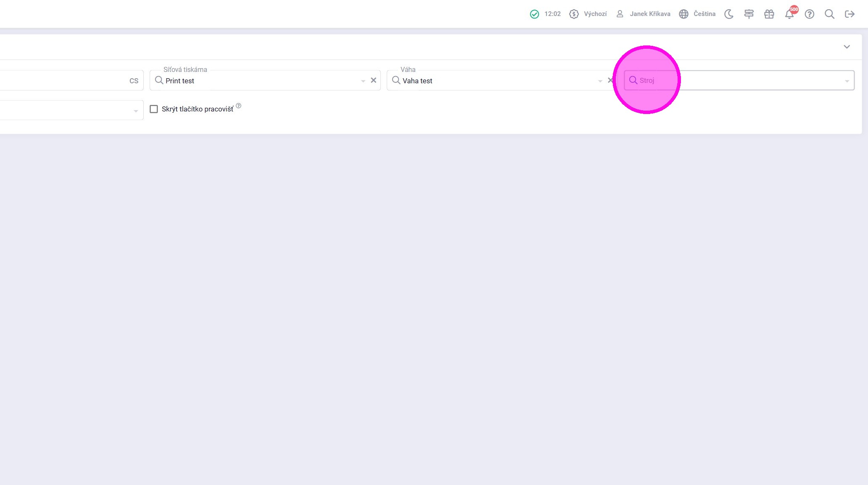Clear the Print test printer selection
This screenshot has height=485, width=868.
[373, 80]
